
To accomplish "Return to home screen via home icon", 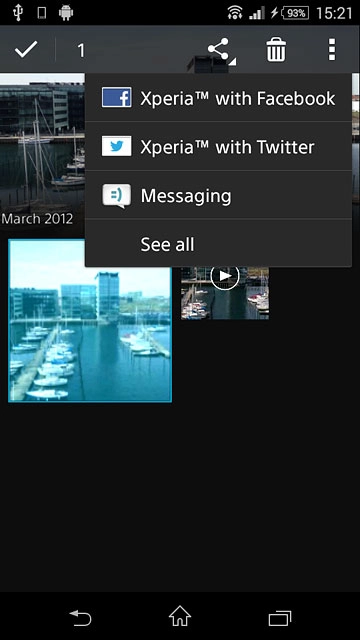I will click(x=180, y=616).
